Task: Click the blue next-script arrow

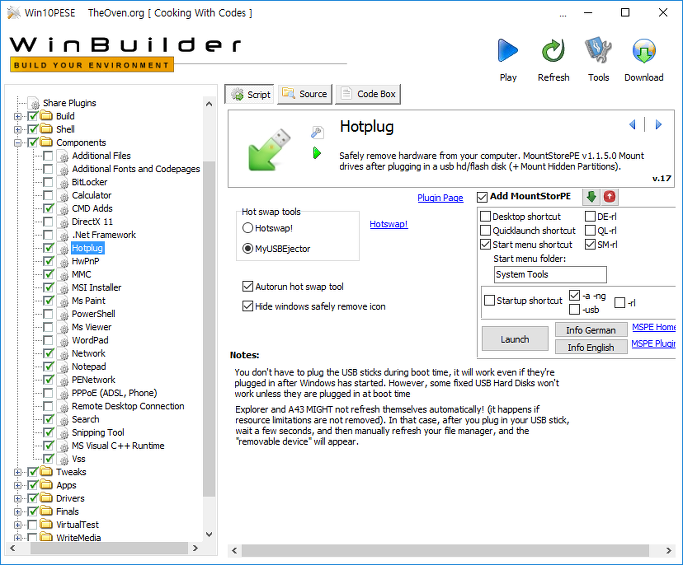Action: tap(659, 125)
